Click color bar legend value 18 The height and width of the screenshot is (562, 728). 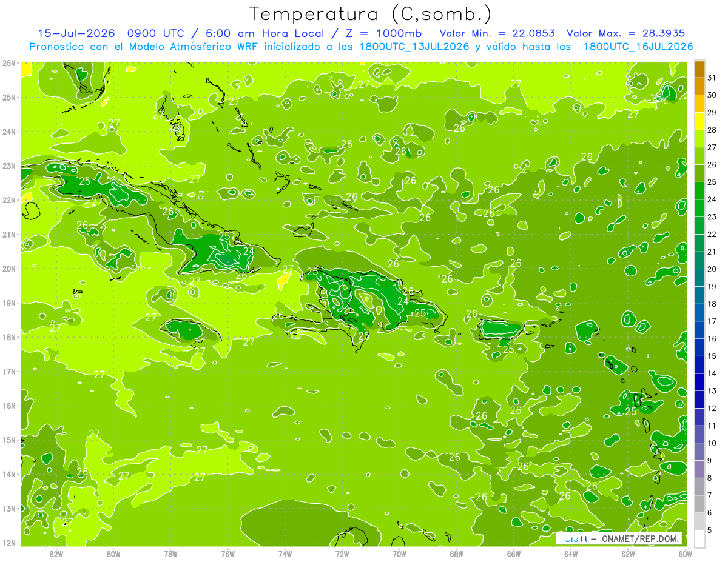[x=712, y=304]
